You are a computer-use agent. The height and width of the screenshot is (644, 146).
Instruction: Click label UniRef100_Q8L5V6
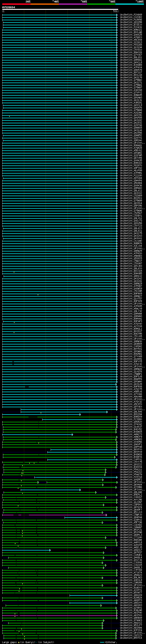coord(131,412)
